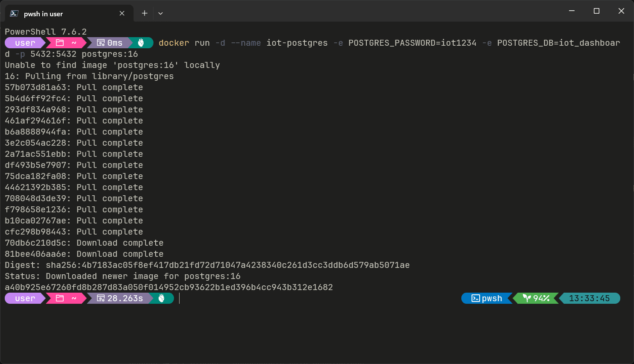Click the '293df834a968: Pull complete' line
The image size is (634, 364).
click(74, 109)
